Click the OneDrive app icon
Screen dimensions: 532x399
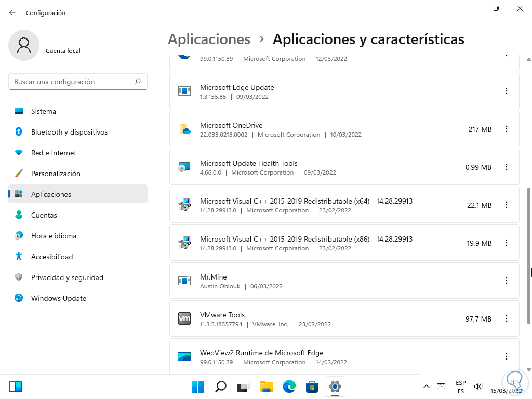[184, 129]
